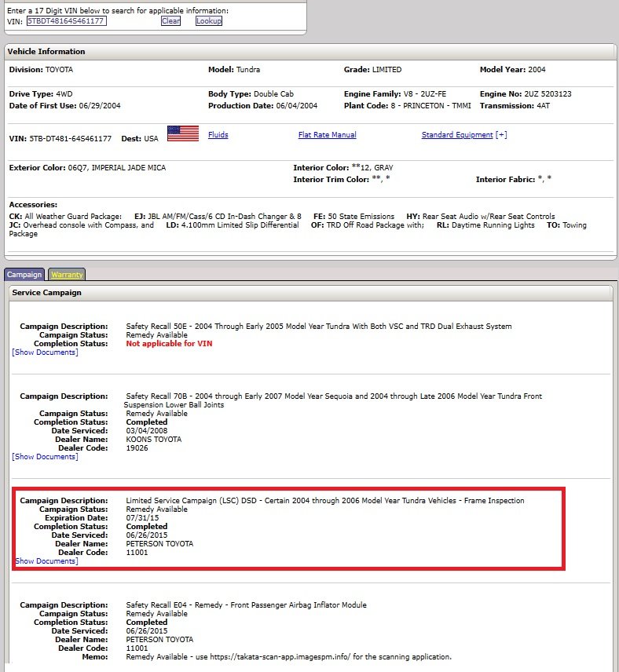Click 'PETERSON TOYOTA' in Safety Recall E04
This screenshot has width=619, height=672.
tap(159, 640)
